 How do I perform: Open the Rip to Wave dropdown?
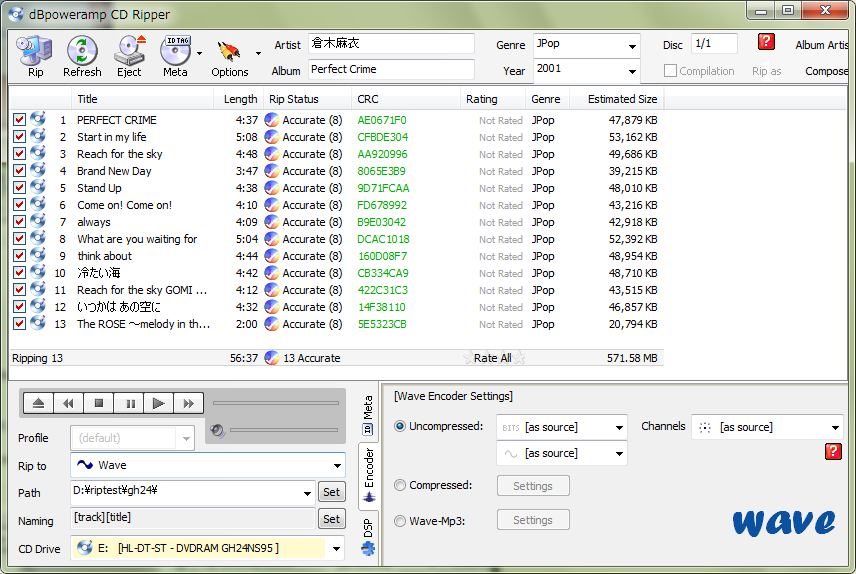point(337,465)
